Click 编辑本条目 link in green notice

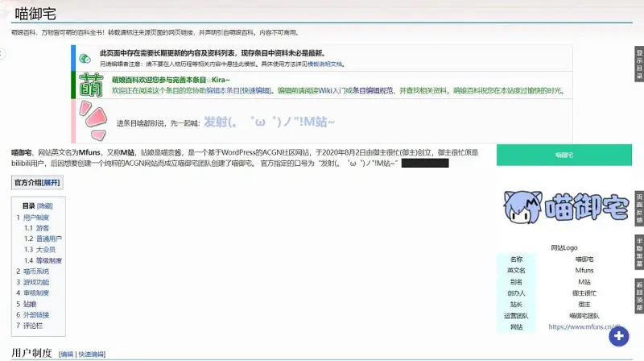pyautogui.click(x=223, y=91)
